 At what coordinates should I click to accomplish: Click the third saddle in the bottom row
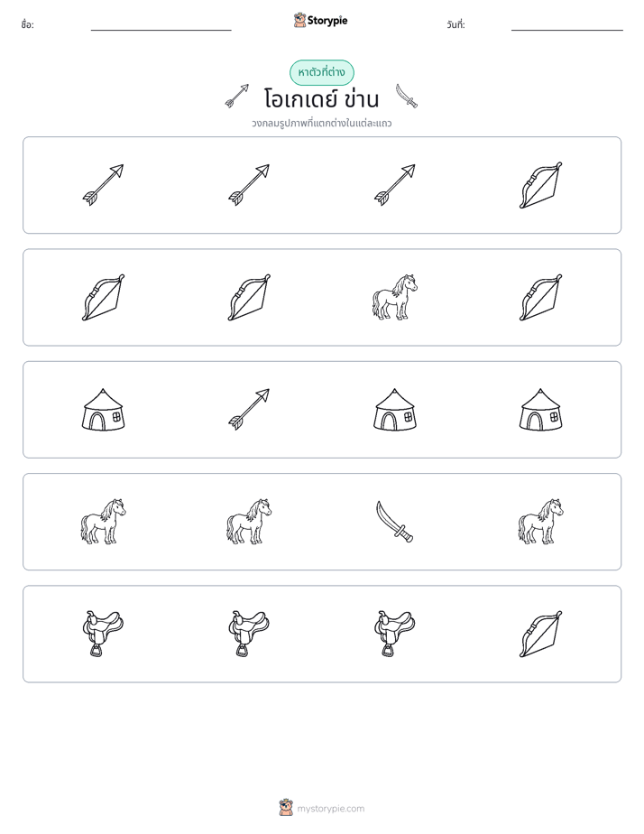pos(395,634)
